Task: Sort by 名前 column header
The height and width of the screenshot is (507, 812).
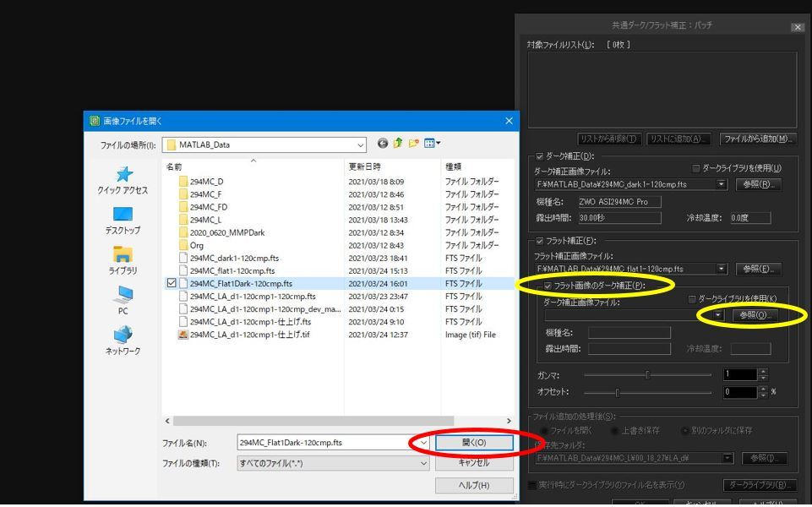Action: click(x=253, y=166)
